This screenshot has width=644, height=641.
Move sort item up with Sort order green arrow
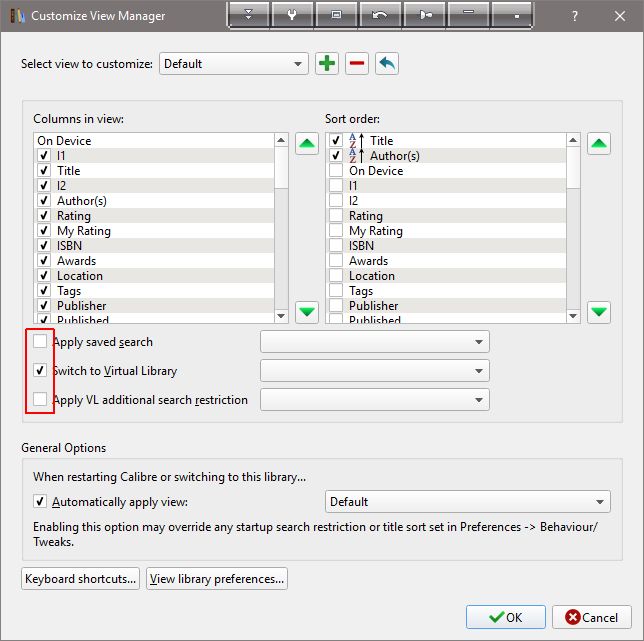598,143
